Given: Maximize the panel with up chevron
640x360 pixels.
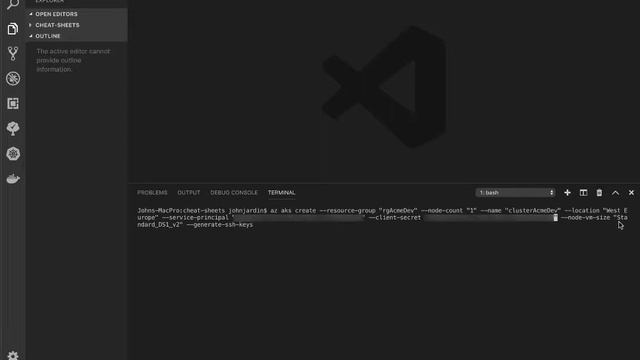Looking at the screenshot, I should coord(616,193).
